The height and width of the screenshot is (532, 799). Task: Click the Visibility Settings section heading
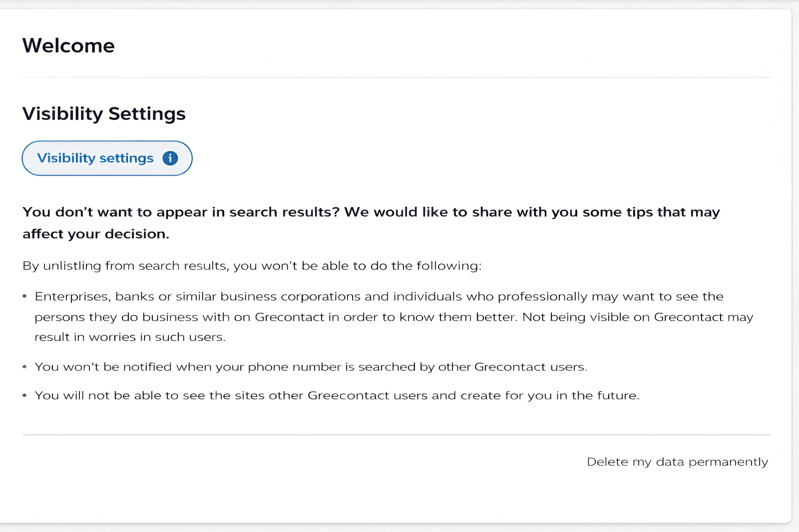click(104, 114)
